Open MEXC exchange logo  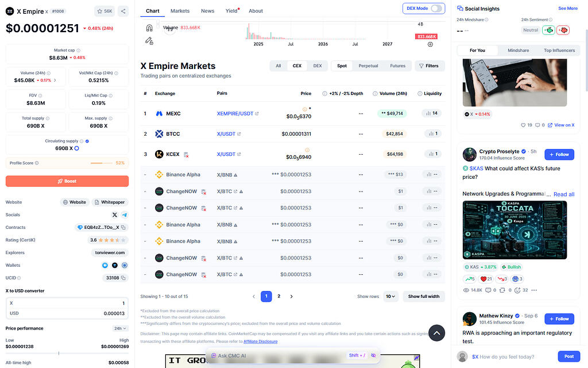coord(159,113)
